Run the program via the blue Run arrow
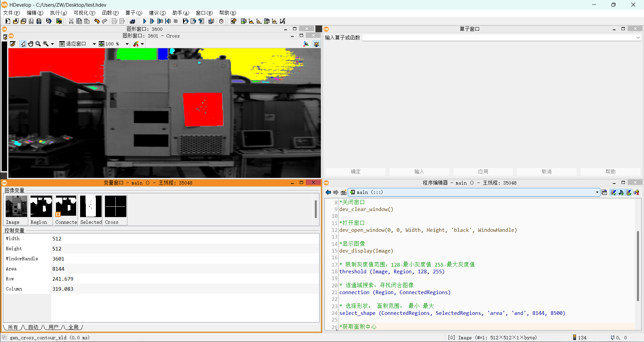This screenshot has height=342, width=644. tap(144, 21)
